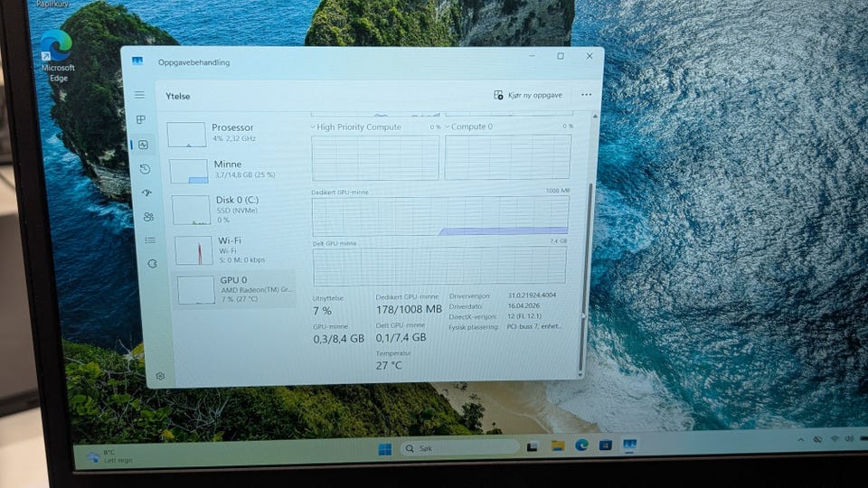Open Microsoft Edge from the taskbar
Screen dimensions: 868x488
[581, 445]
